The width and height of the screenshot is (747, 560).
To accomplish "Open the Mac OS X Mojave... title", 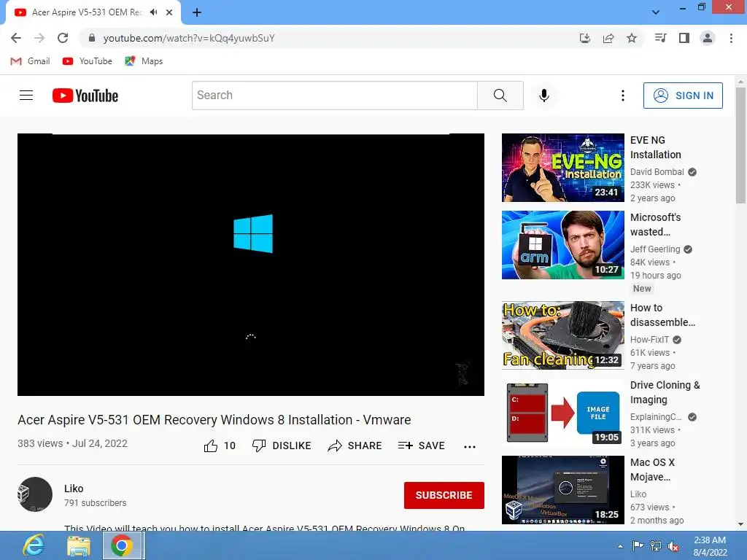I will (x=652, y=469).
